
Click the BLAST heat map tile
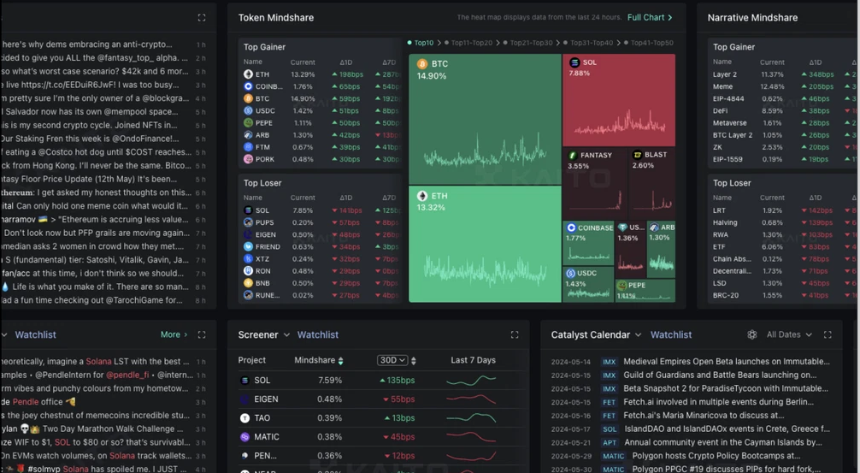click(652, 183)
